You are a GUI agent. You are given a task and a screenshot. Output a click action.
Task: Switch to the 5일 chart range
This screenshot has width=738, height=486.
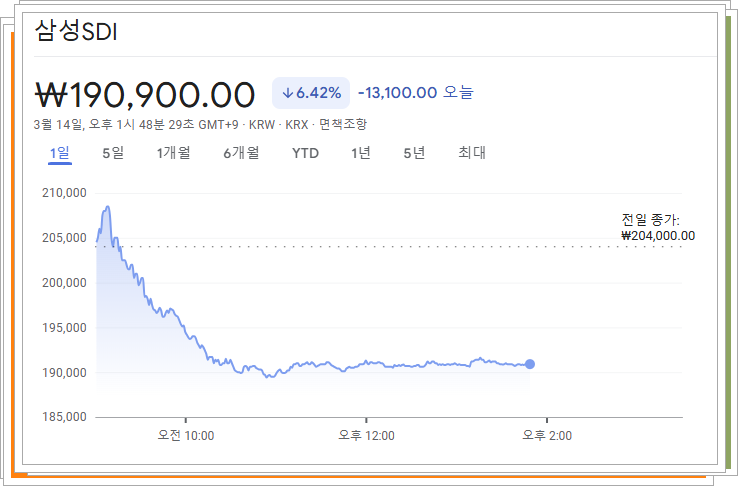(113, 153)
